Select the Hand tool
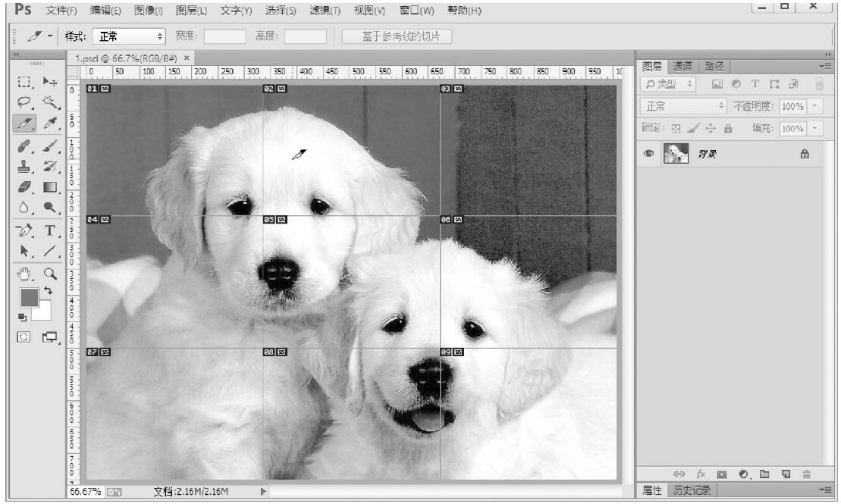841x504 pixels. pos(24,274)
